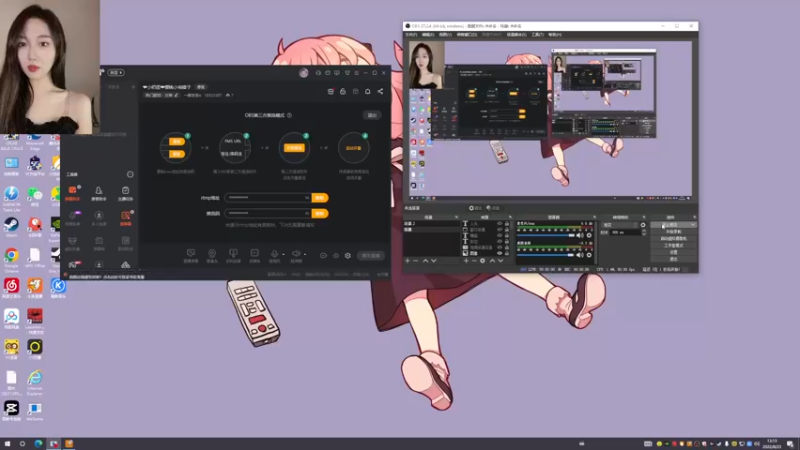This screenshot has height=450, width=800.
Task: Click Windows Start button on taskbar
Action: coord(8,444)
